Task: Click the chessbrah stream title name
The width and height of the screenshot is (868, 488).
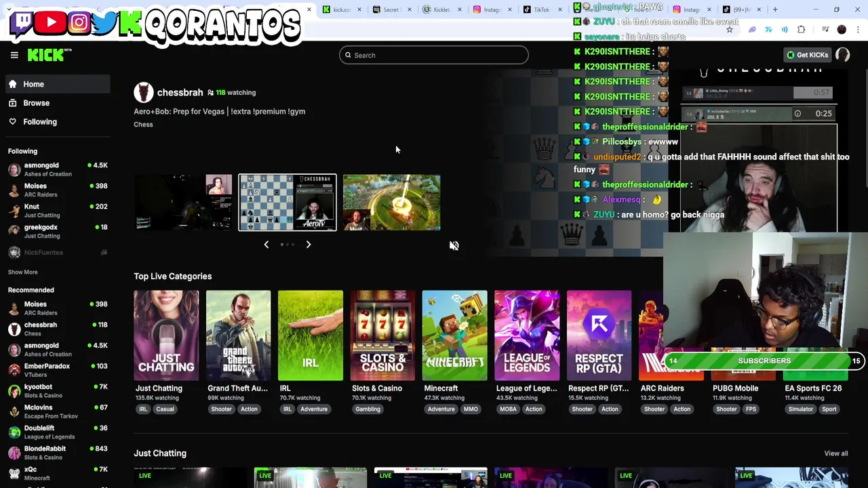Action: pos(180,92)
